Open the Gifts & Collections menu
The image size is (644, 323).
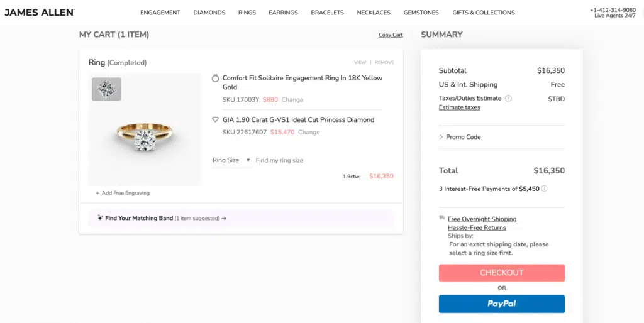click(483, 13)
